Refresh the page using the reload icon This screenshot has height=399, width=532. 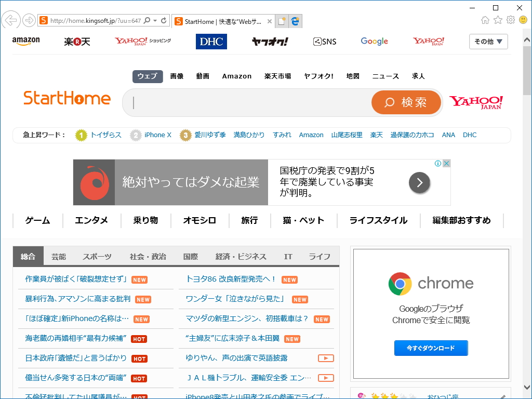pyautogui.click(x=163, y=20)
